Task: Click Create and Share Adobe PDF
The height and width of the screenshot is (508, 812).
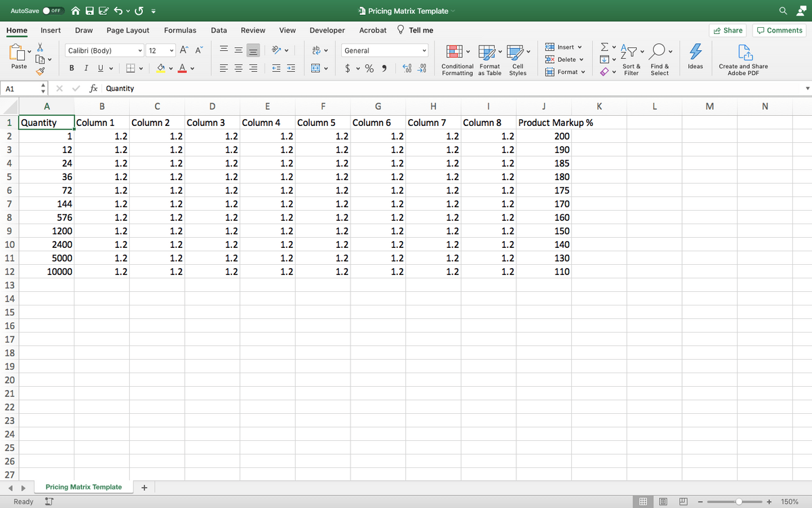Action: coord(743,60)
